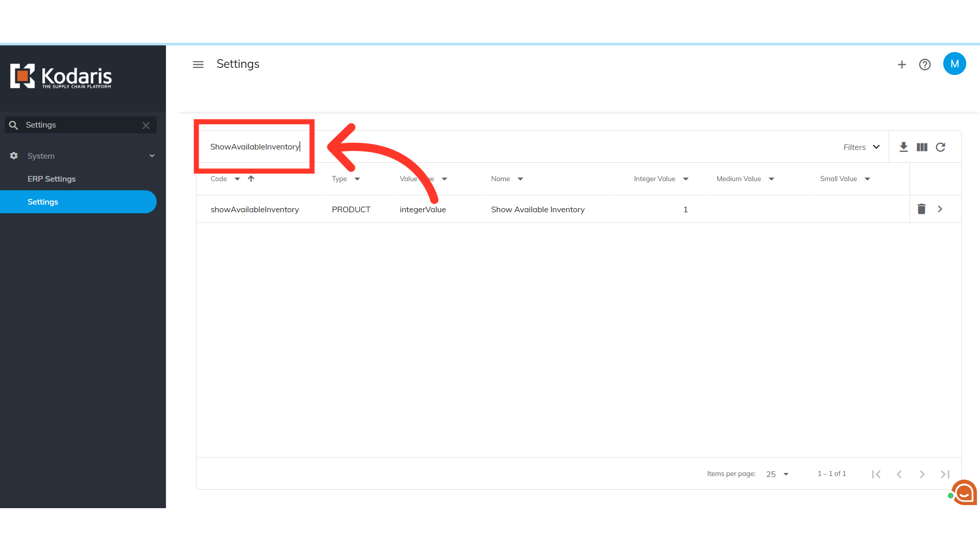The image size is (980, 551).
Task: Open the help question mark icon
Action: tap(925, 64)
